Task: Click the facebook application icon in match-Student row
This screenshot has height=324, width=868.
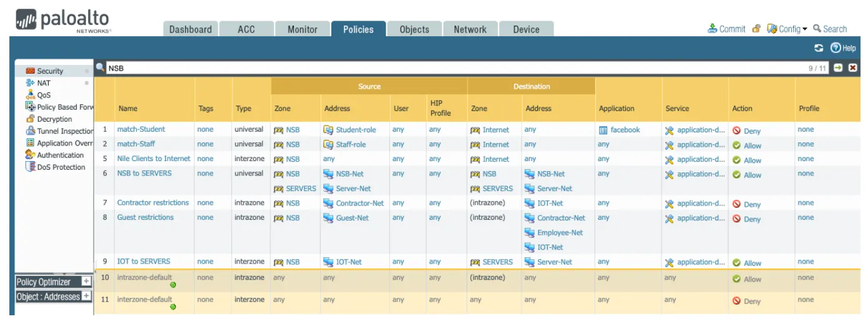Action: [603, 130]
